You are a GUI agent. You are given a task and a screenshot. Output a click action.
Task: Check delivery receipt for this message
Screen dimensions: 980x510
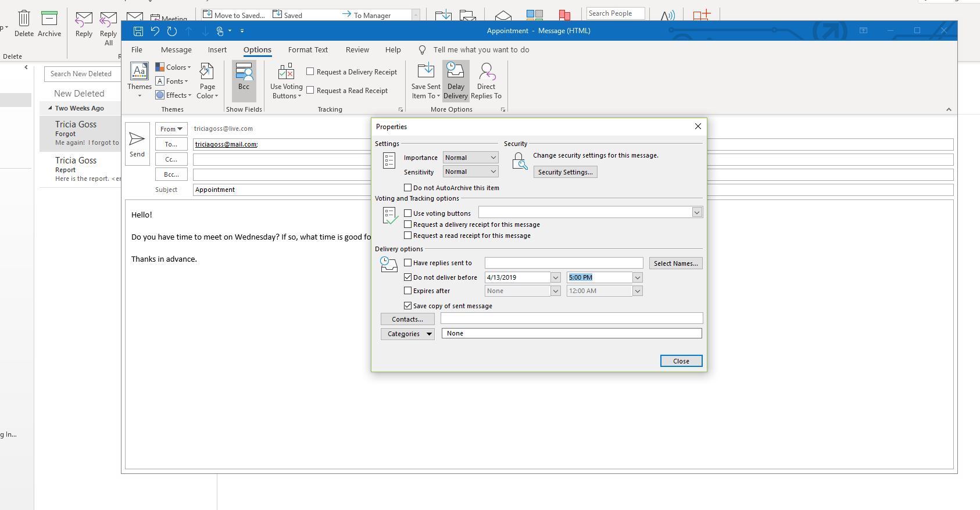coord(408,224)
